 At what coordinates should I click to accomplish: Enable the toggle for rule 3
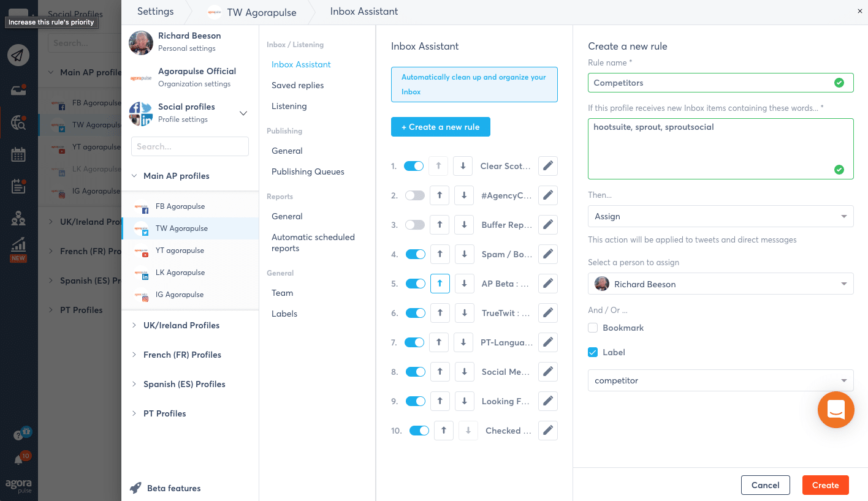[415, 225]
